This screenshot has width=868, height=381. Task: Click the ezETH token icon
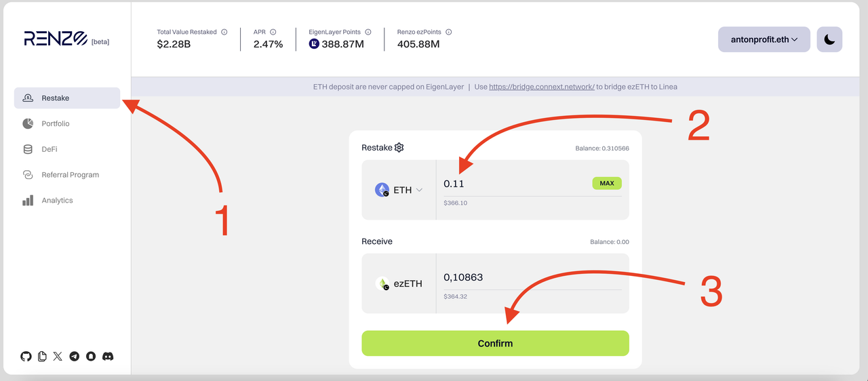pos(382,283)
